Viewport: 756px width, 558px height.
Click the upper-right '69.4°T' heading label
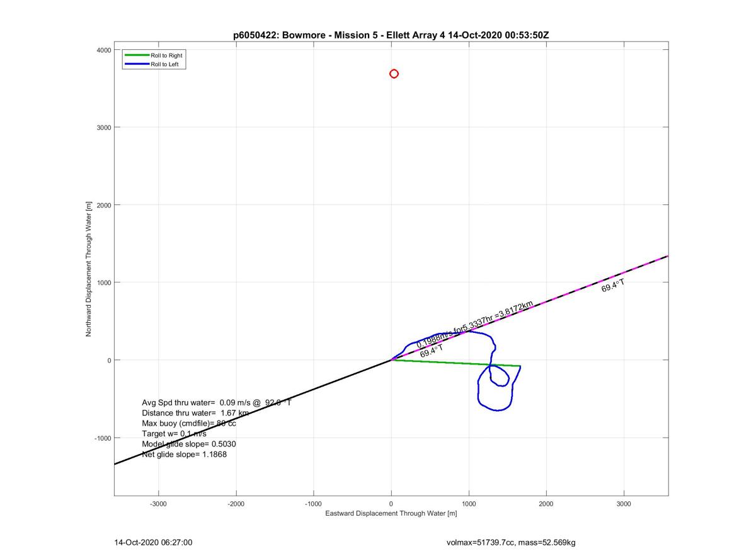coord(613,286)
